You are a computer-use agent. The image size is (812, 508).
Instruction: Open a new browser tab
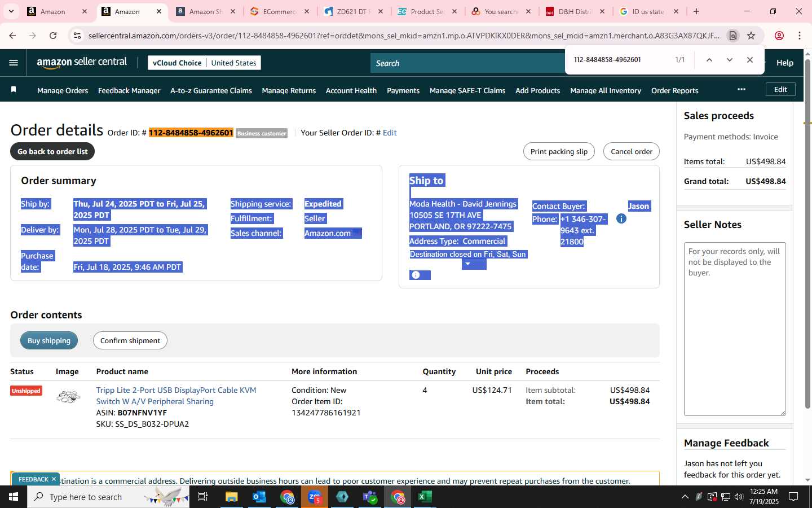(x=696, y=11)
